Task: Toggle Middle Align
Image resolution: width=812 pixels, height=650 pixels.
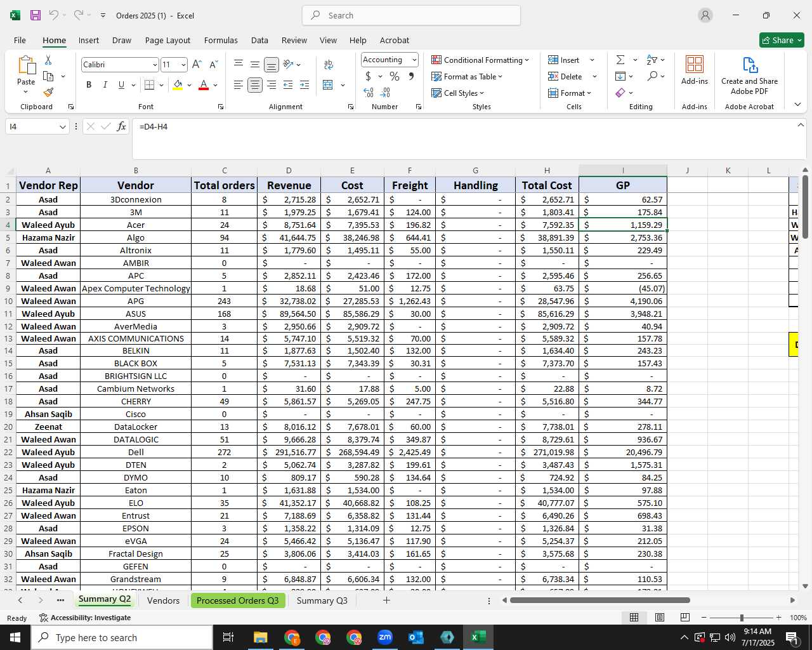Action: [255, 65]
